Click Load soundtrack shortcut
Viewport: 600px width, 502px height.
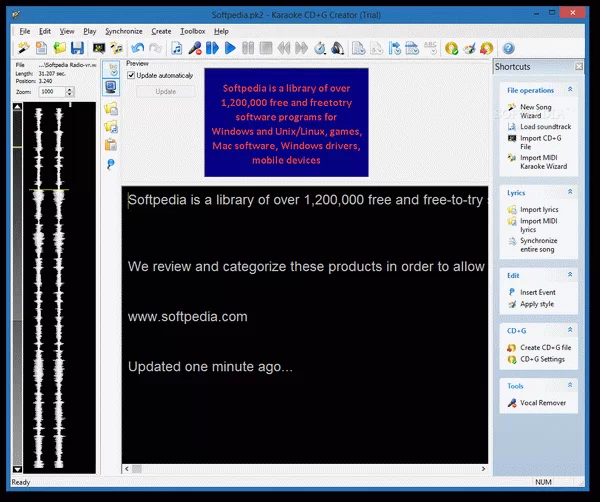coord(546,127)
